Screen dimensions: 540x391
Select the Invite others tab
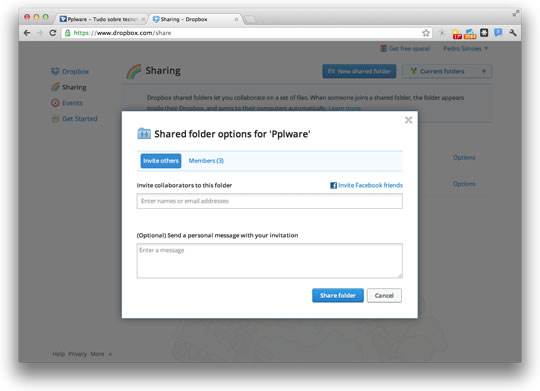161,161
